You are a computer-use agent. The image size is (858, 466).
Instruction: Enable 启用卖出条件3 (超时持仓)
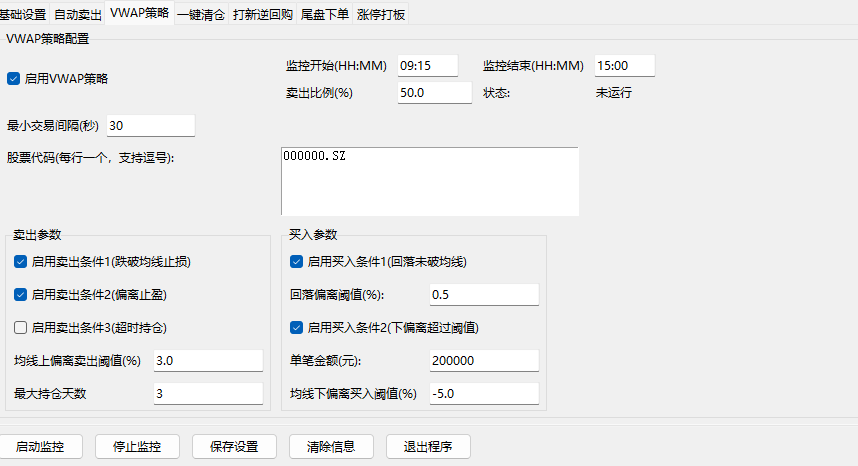click(x=21, y=327)
